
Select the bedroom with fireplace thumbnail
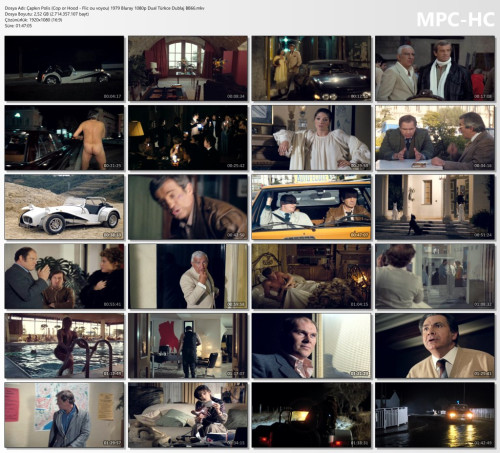pos(311,276)
